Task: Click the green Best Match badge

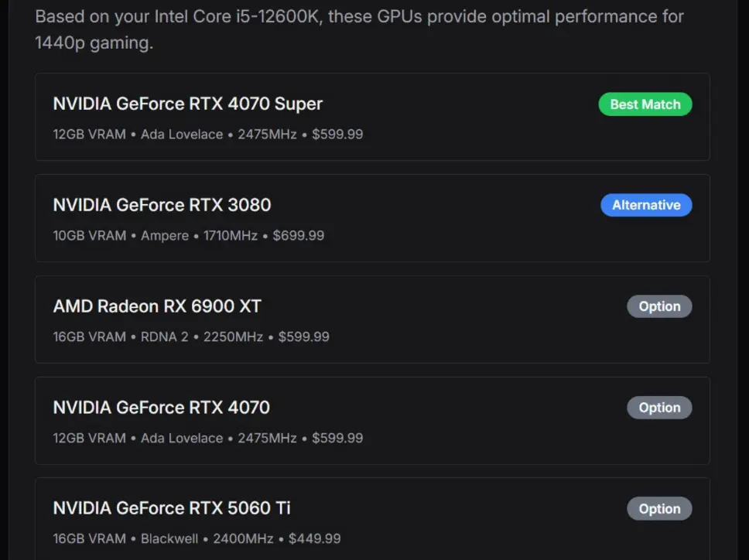Action: tap(645, 104)
